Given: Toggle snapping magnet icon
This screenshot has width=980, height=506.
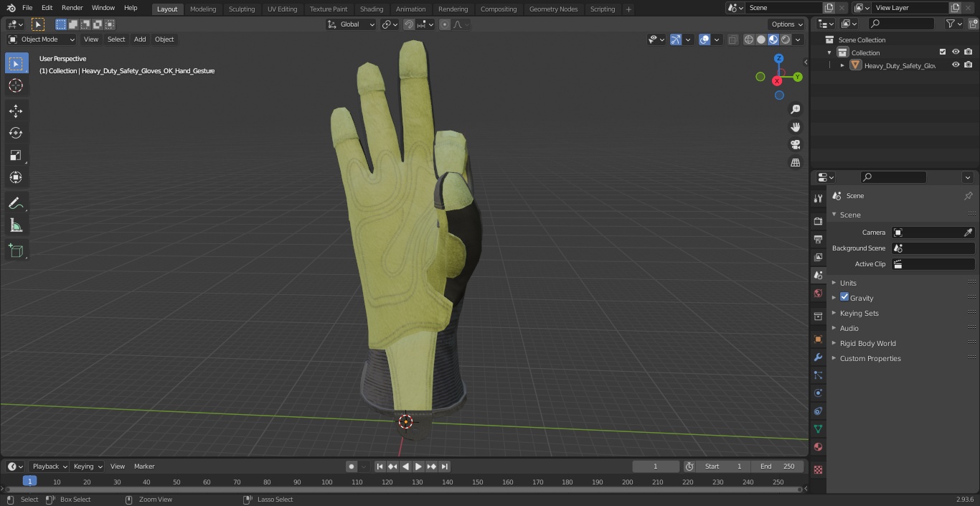Looking at the screenshot, I should [409, 24].
